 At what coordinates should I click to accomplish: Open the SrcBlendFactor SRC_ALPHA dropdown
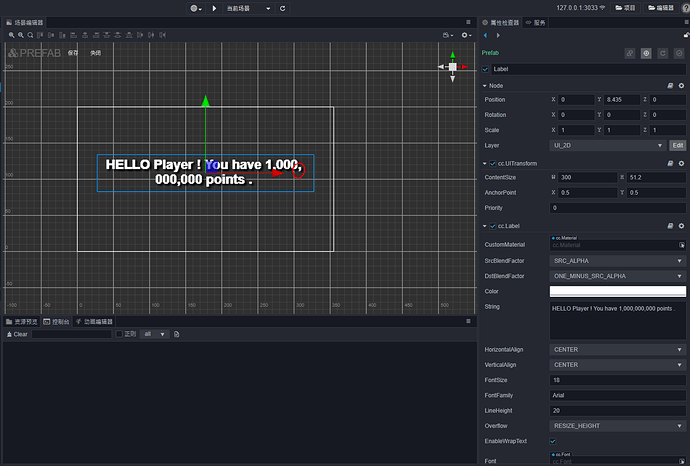click(617, 261)
